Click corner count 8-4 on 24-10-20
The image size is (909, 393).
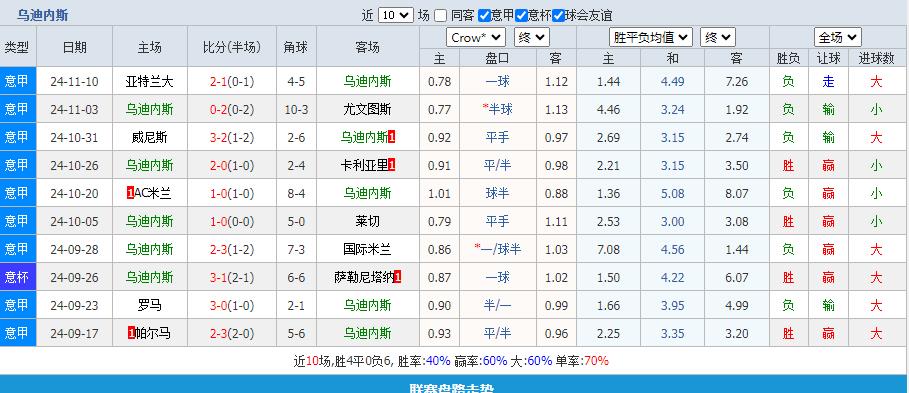pos(296,193)
